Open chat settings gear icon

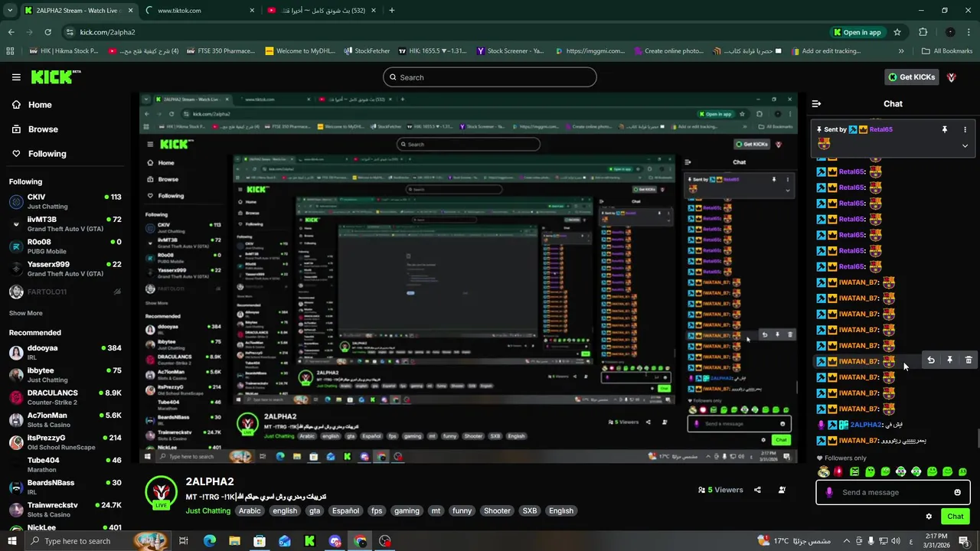[929, 517]
